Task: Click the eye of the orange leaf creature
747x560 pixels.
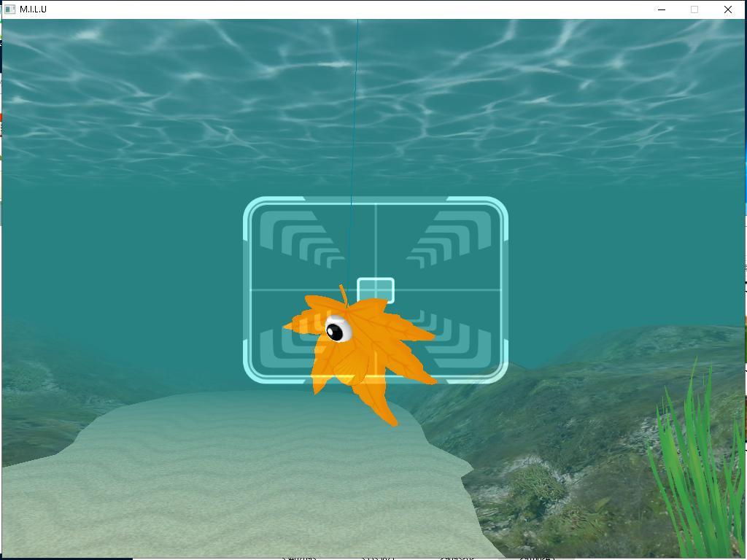Action: pyautogui.click(x=337, y=330)
